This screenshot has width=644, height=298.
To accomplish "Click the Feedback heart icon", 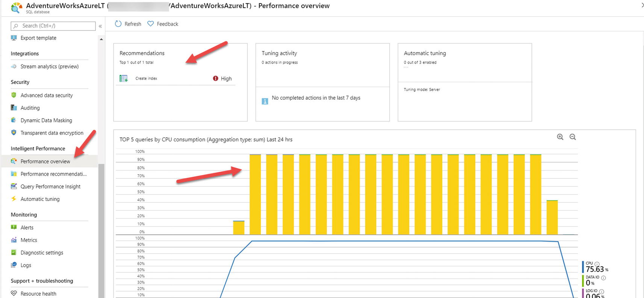I will [151, 24].
